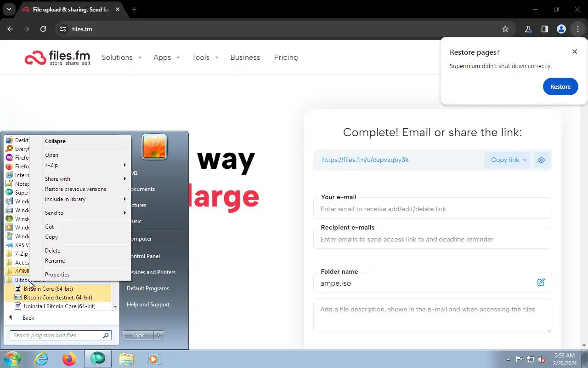
Task: Open the browser three-dot menu
Action: coord(577,29)
